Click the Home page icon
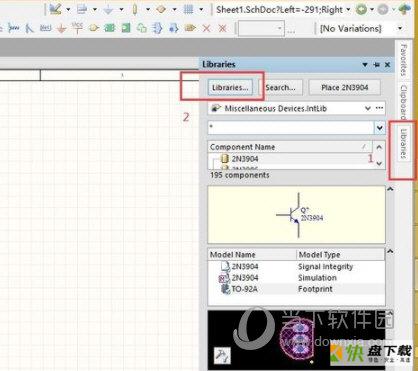The width and height of the screenshot is (418, 371). tap(404, 9)
